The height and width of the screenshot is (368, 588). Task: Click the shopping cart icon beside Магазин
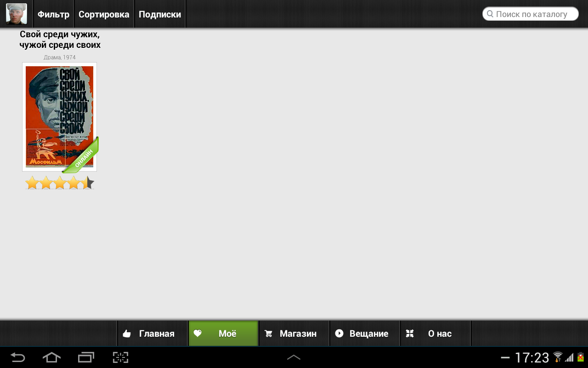point(268,333)
